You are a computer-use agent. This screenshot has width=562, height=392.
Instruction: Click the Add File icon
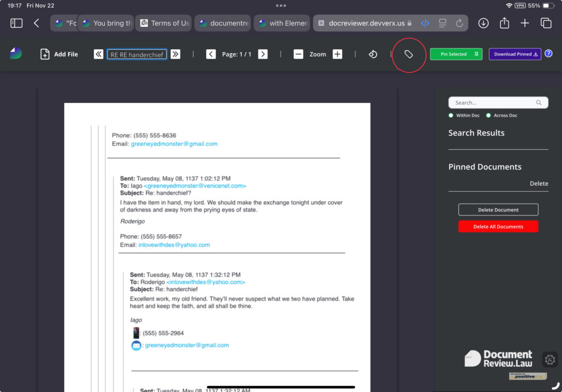coord(45,54)
